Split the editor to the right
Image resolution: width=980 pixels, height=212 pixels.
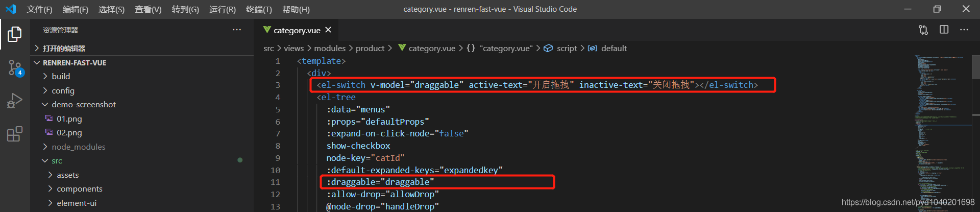(x=944, y=30)
